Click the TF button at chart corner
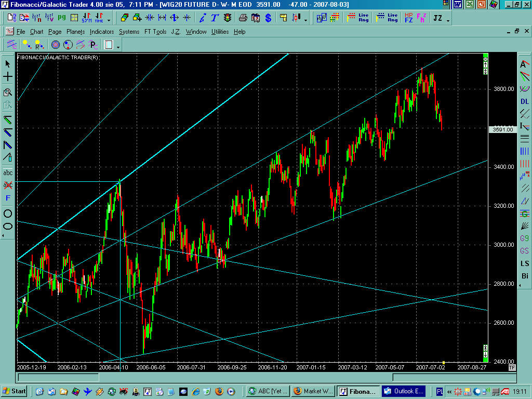Viewport: 532px width, 399px height. (512, 367)
